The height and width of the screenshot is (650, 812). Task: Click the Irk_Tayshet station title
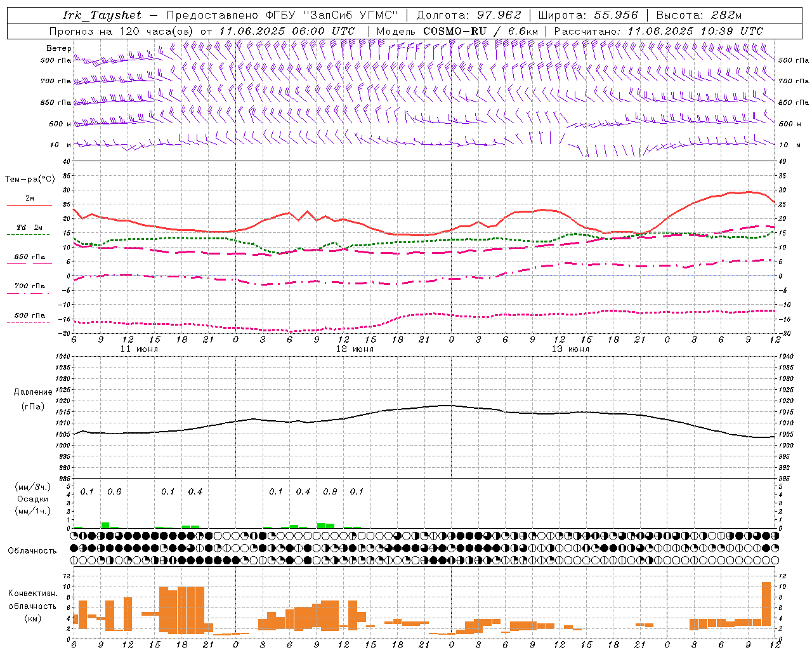(102, 15)
